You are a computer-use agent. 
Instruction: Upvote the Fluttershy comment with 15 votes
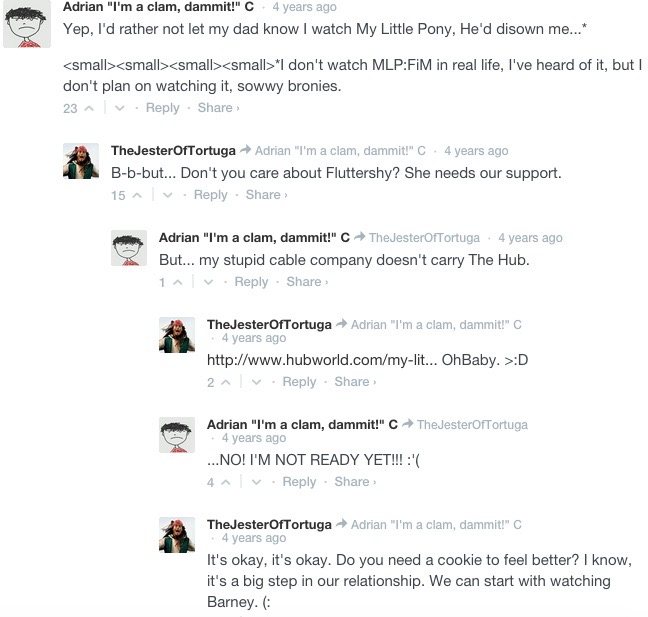[x=137, y=195]
